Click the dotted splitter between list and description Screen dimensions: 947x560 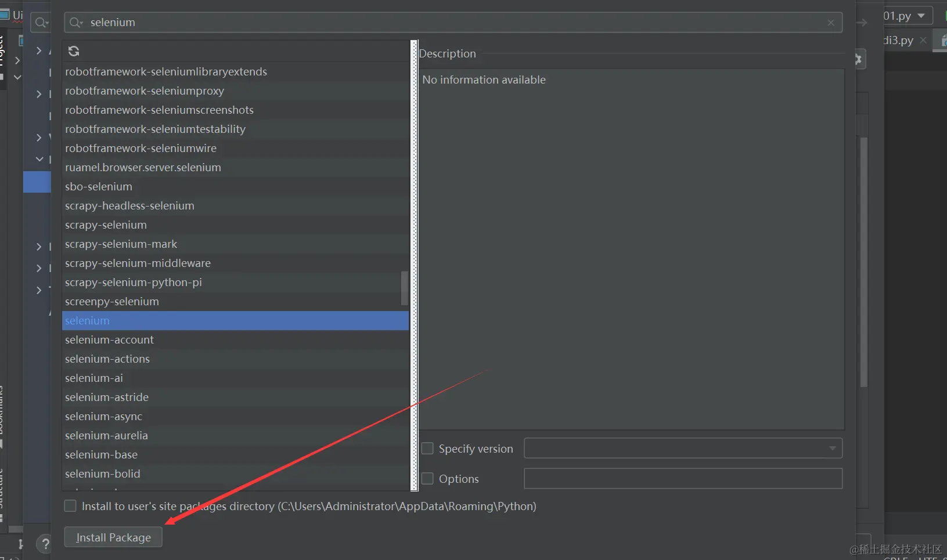[415, 265]
